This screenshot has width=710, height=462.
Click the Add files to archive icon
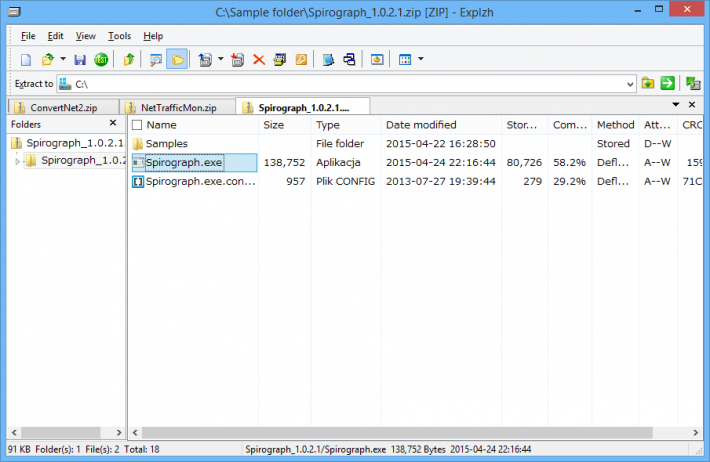(237, 59)
